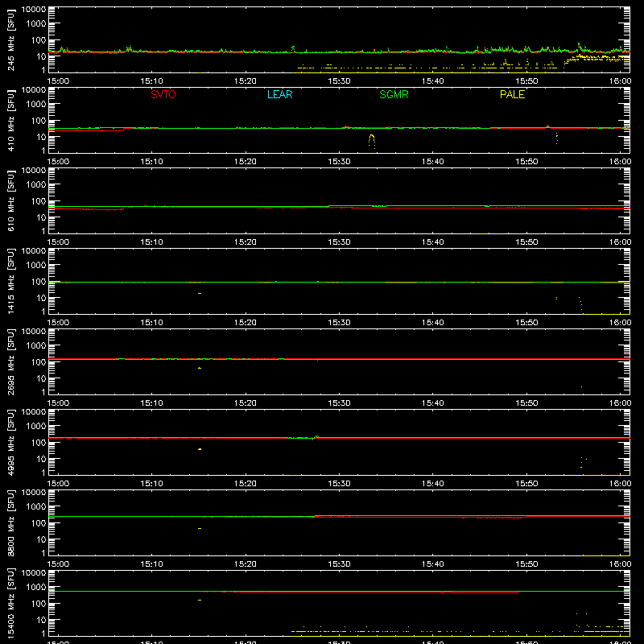Click the 10000 tick label on 245 MHz panel
The height and width of the screenshot is (644, 644).
coord(34,10)
